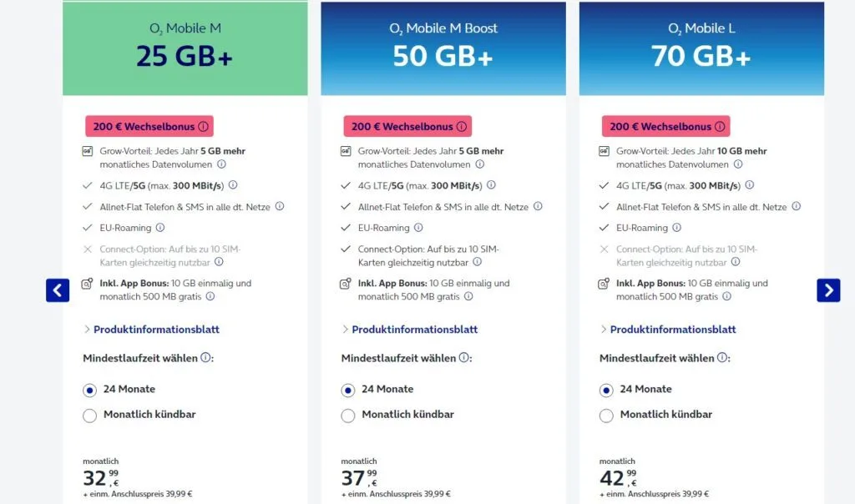Click info icon on O2 Mobile M Wechselbonus badge
Viewport: 855px width, 504px height.
203,127
